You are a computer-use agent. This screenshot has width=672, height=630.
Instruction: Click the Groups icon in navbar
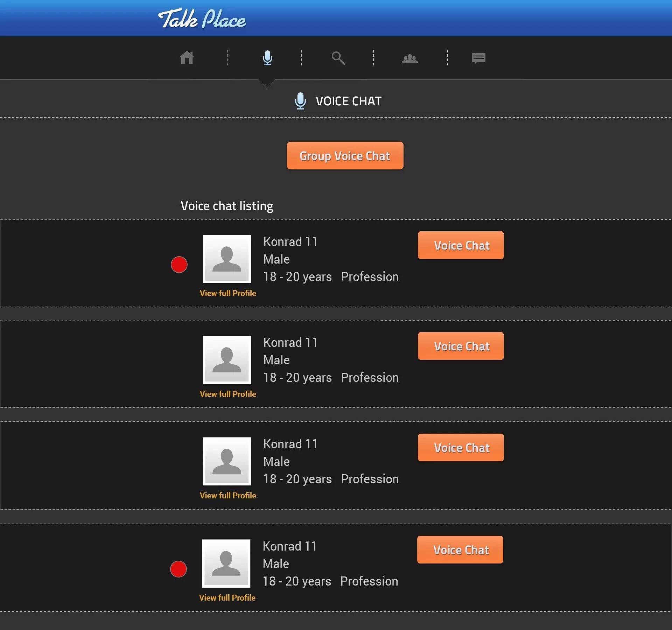(x=410, y=57)
